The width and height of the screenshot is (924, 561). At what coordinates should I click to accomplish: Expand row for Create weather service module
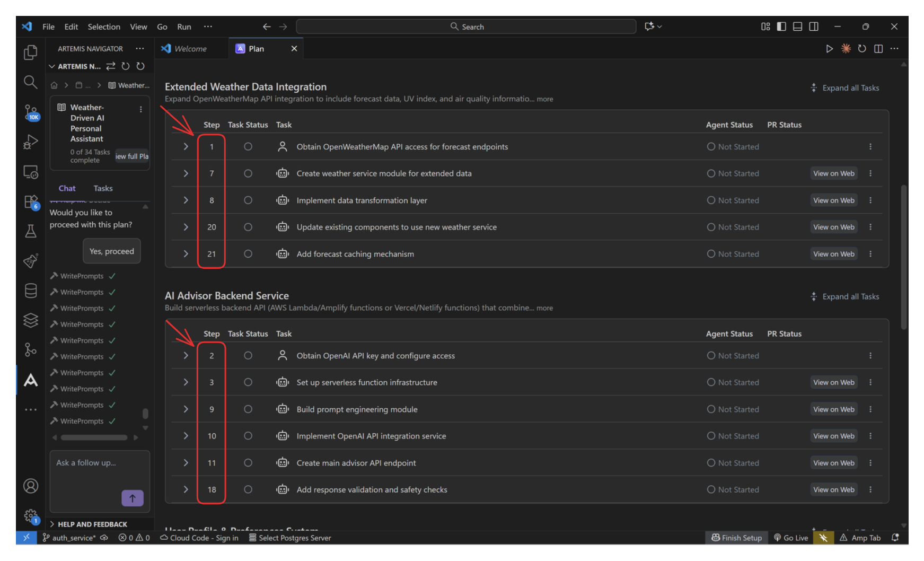186,173
